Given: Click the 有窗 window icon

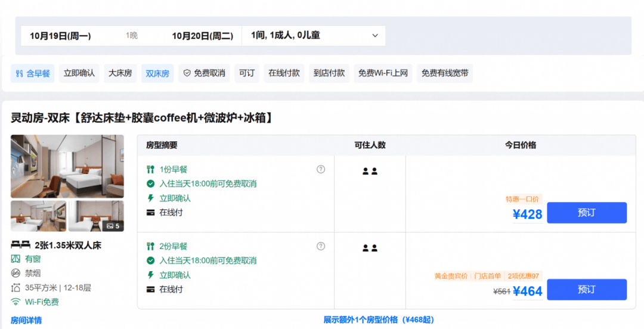Looking at the screenshot, I should pos(16,259).
